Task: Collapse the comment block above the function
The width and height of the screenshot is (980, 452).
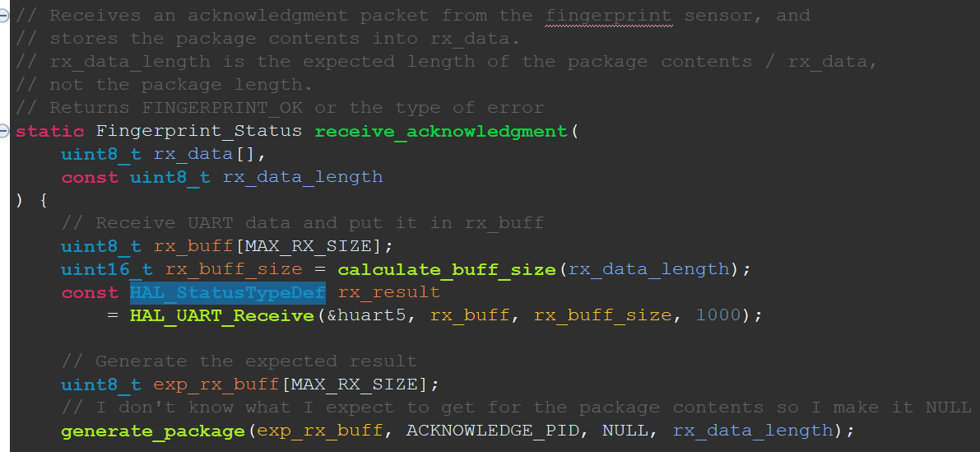Action: (x=5, y=16)
